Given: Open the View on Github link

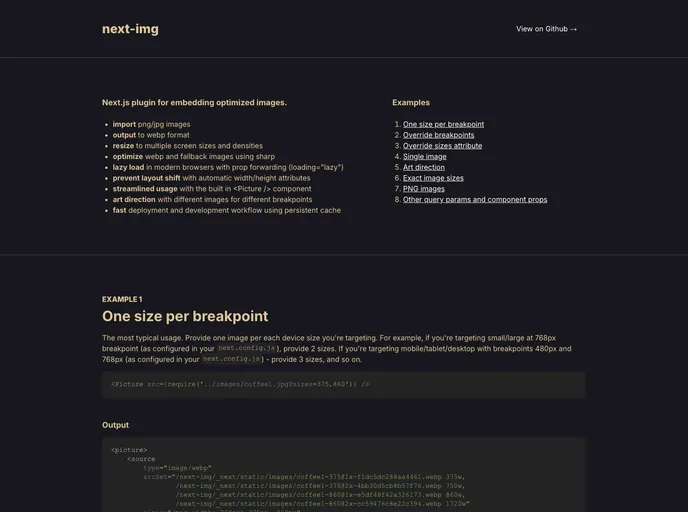Looking at the screenshot, I should [547, 29].
